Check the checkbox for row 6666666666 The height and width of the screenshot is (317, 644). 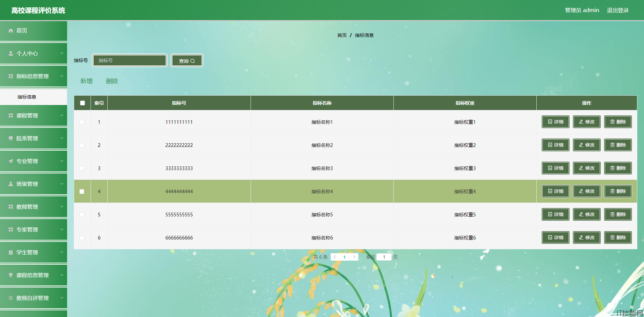click(x=82, y=238)
